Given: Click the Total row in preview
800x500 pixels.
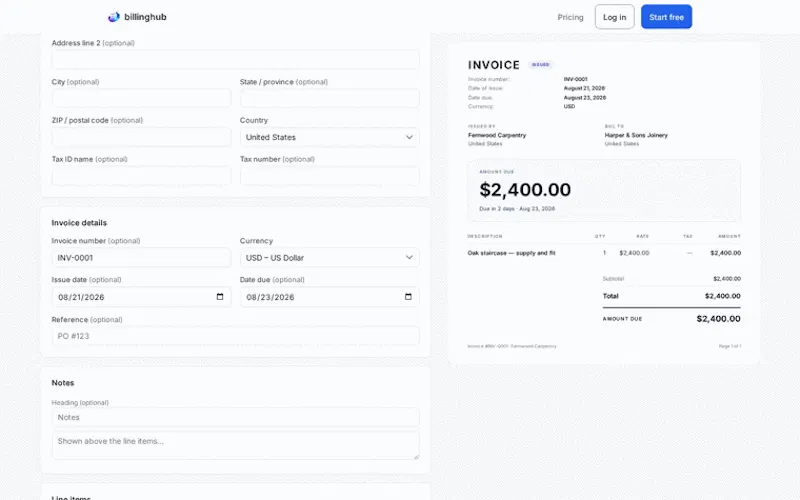Looking at the screenshot, I should coord(671,296).
